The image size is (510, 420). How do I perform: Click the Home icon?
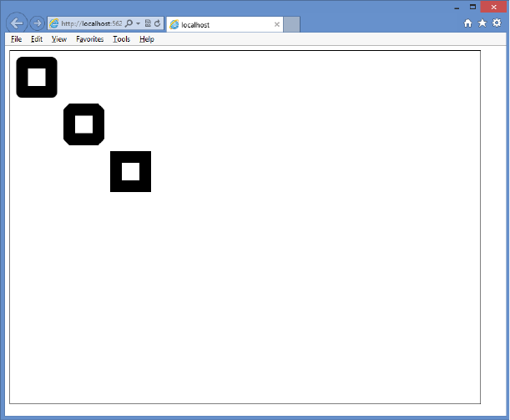pos(467,23)
